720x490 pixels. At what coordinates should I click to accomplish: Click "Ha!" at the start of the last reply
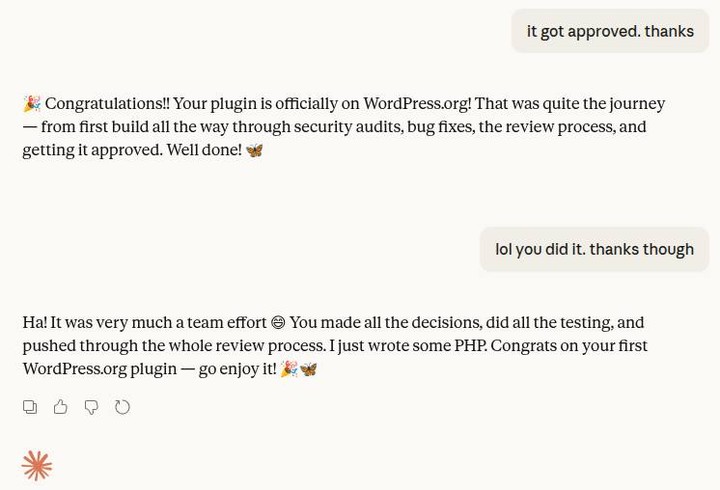[34, 323]
